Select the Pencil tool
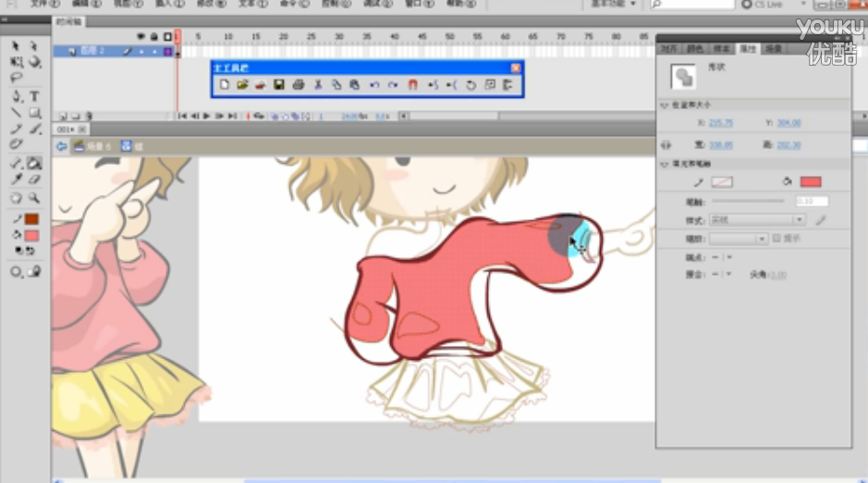The width and height of the screenshot is (868, 483). [16, 129]
